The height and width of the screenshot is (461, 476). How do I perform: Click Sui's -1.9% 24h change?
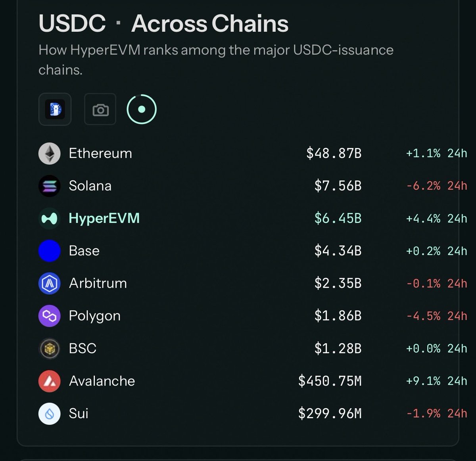[x=437, y=413]
